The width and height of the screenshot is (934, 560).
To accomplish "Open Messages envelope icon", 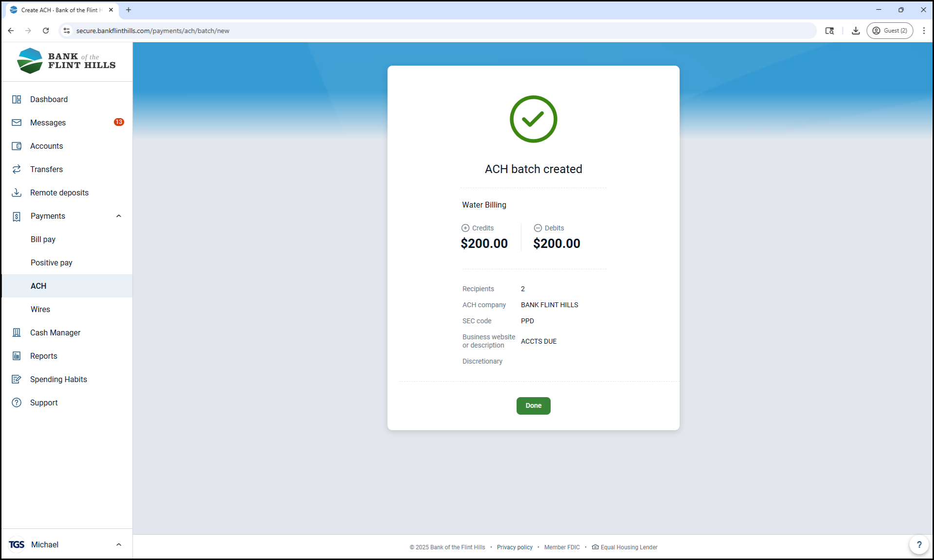I will pyautogui.click(x=17, y=122).
